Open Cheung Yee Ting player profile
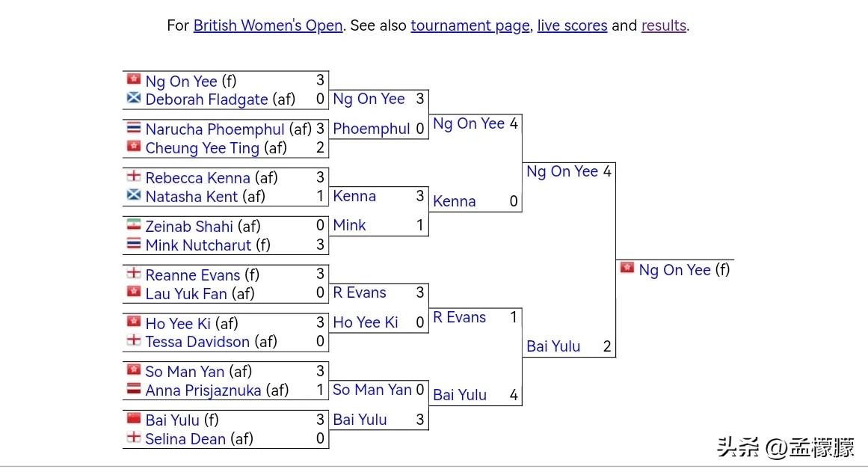 click(202, 148)
